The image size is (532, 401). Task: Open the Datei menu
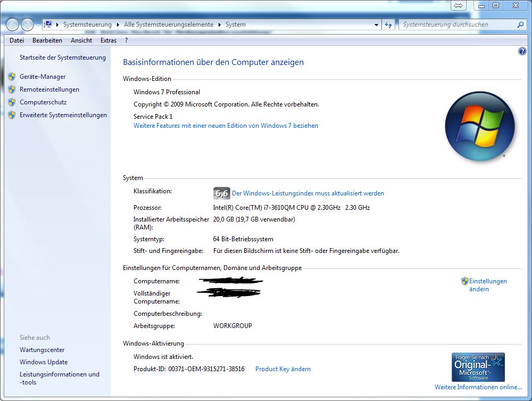click(16, 40)
